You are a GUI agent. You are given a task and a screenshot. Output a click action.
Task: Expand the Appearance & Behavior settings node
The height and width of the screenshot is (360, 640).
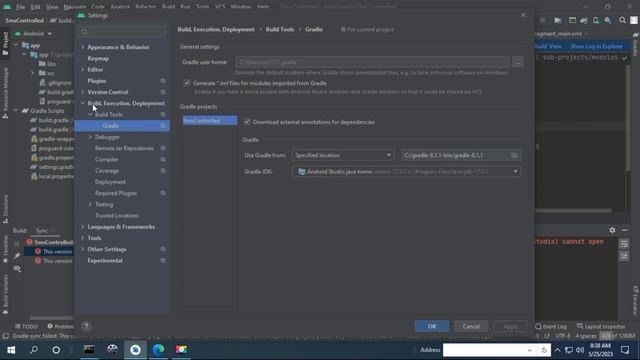point(83,47)
